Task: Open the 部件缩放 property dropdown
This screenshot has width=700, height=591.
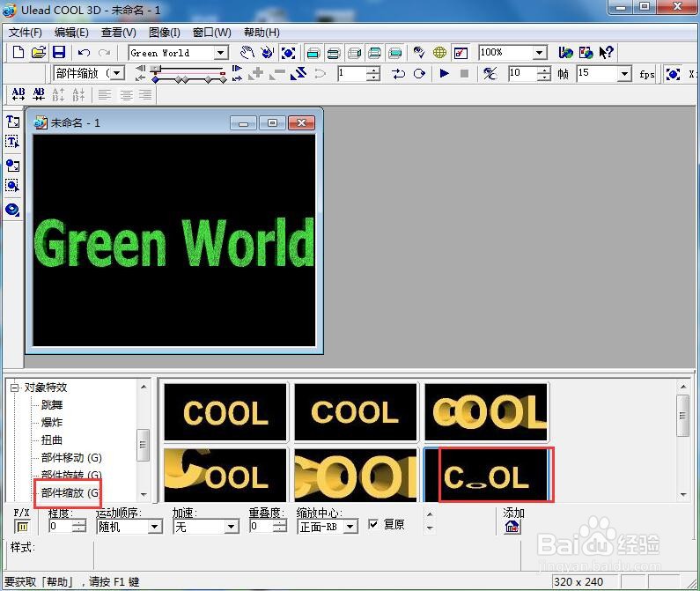Action: tap(117, 73)
